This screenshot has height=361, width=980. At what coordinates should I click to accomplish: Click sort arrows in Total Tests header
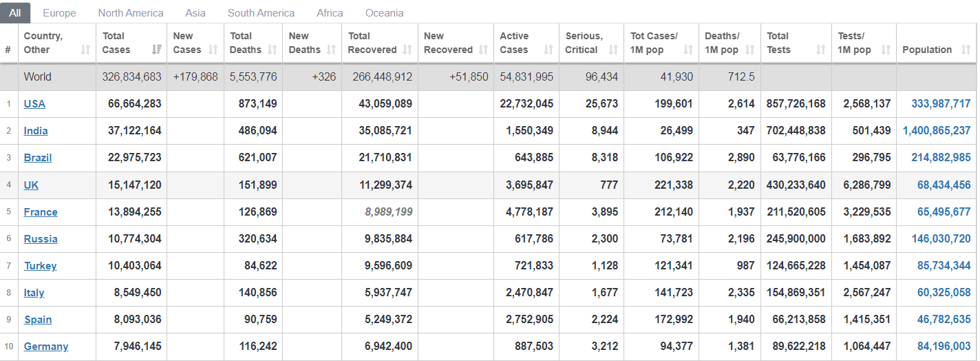click(820, 50)
